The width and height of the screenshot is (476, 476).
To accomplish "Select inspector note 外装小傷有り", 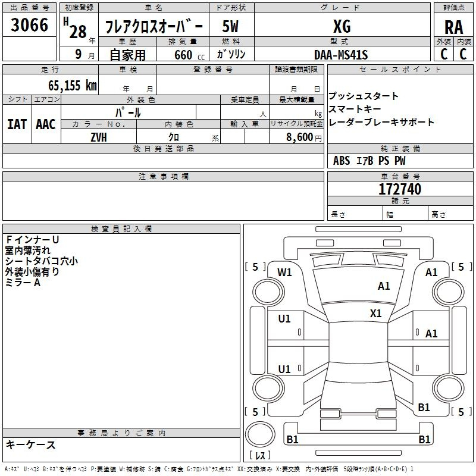I will tap(32, 272).
